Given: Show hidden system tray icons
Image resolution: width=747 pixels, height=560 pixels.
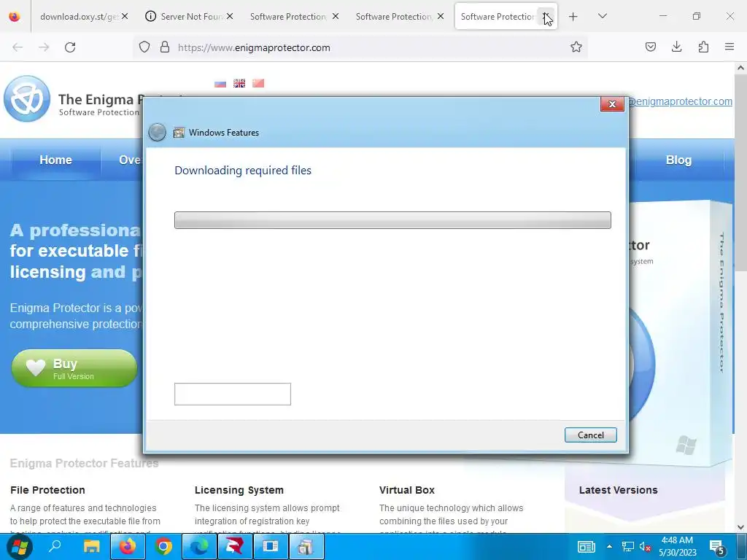Looking at the screenshot, I should (x=609, y=546).
